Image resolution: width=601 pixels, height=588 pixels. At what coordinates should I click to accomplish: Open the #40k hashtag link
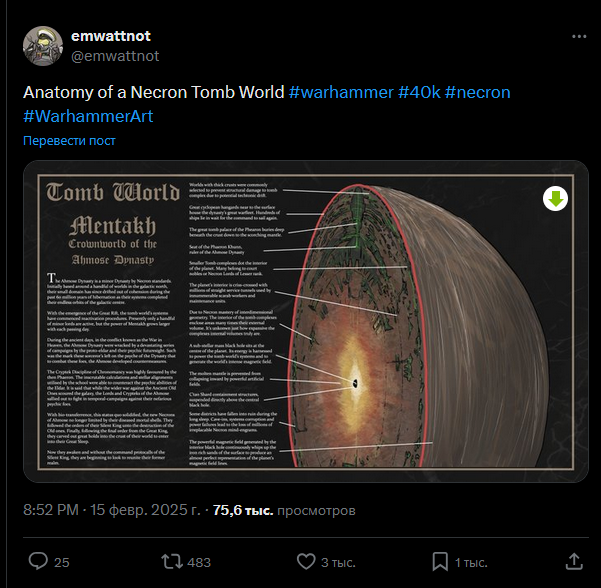pyautogui.click(x=419, y=92)
